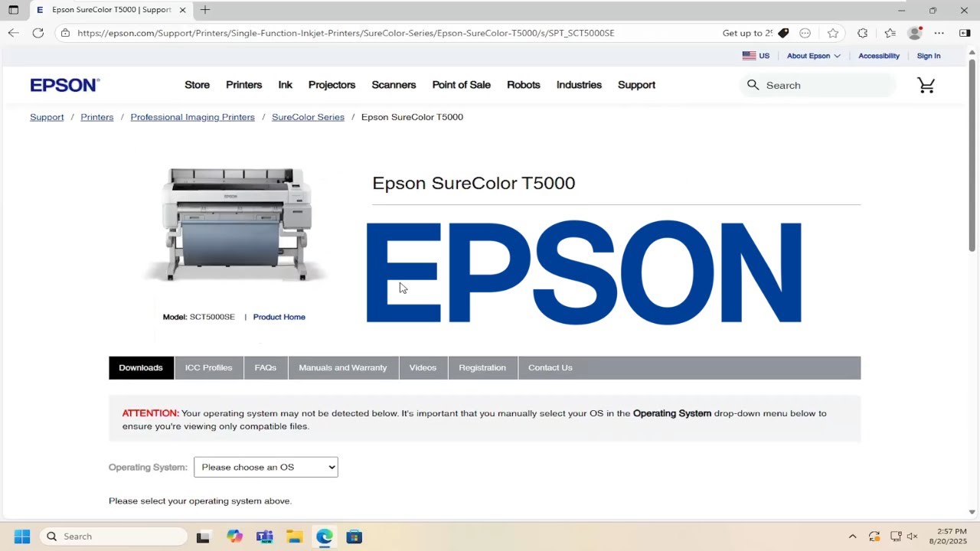Viewport: 980px width, 551px height.
Task: Close the Epson SureColor T5000 tab
Action: 182,10
